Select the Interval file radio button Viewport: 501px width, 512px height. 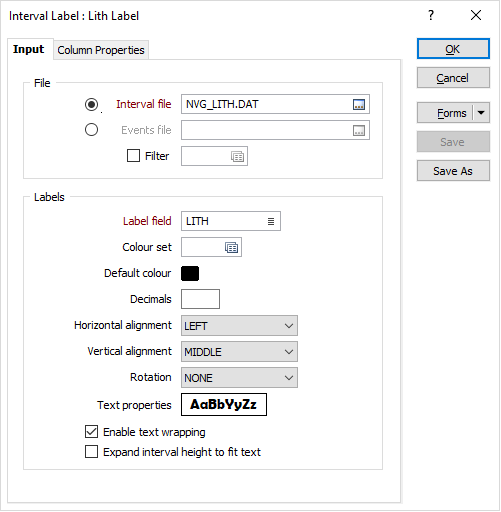point(91,104)
